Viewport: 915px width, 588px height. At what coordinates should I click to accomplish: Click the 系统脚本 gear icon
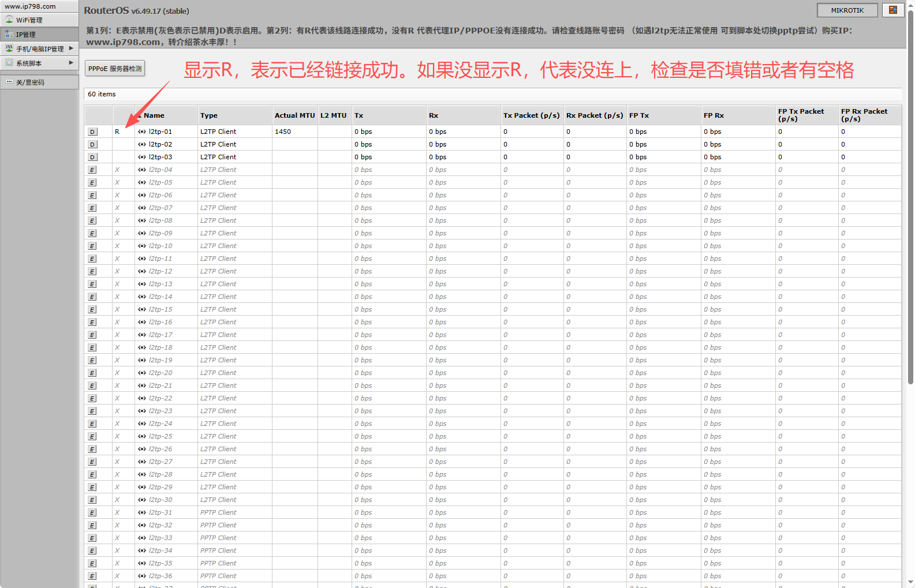(x=9, y=63)
